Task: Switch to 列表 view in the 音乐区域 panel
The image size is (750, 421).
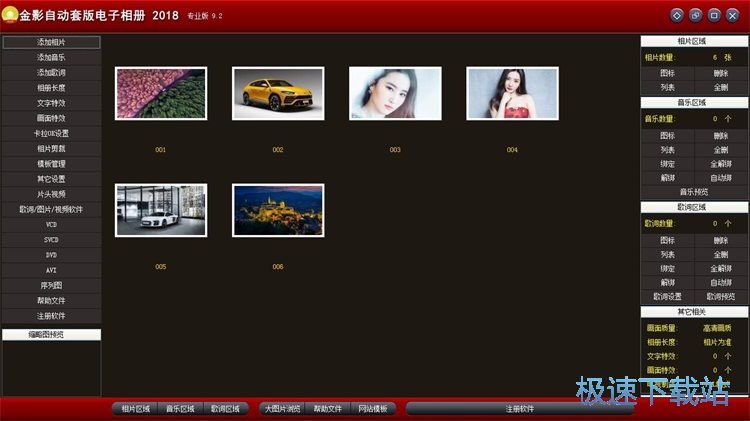Action: click(667, 150)
